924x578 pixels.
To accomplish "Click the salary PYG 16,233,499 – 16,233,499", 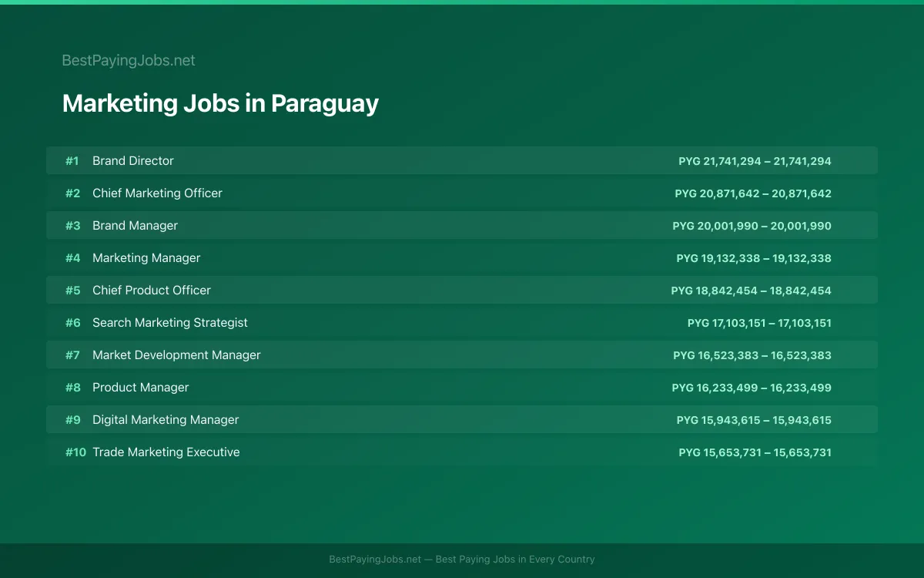I will pos(752,388).
